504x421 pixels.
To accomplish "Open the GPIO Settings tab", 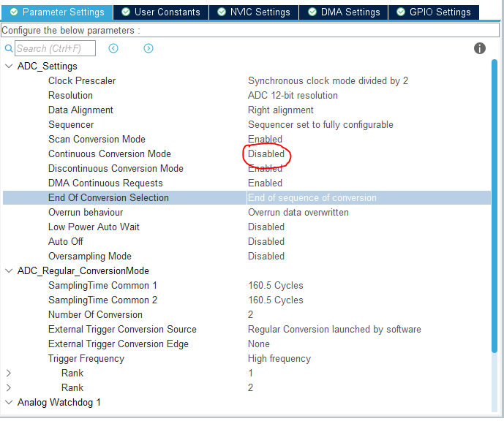I will [x=434, y=12].
